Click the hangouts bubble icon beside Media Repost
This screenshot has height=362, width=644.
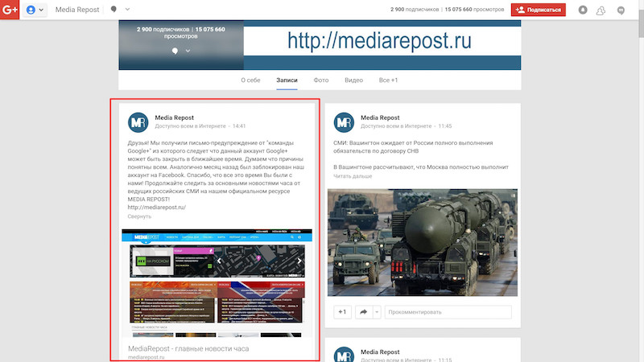pos(114,10)
